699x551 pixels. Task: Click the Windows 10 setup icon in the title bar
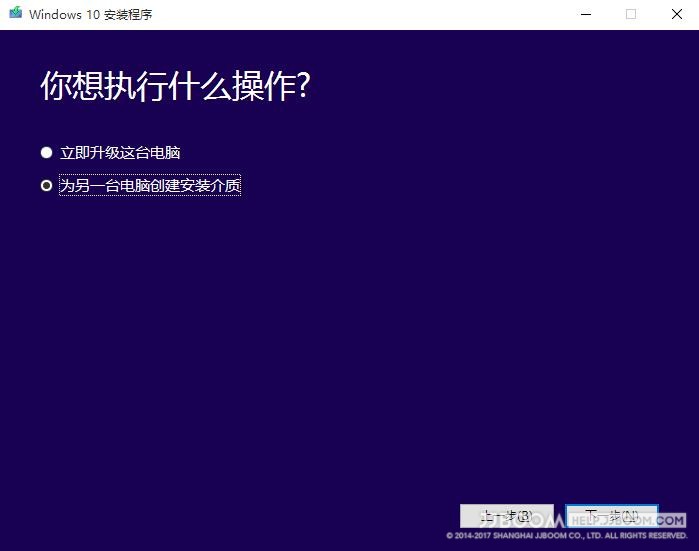coord(16,13)
